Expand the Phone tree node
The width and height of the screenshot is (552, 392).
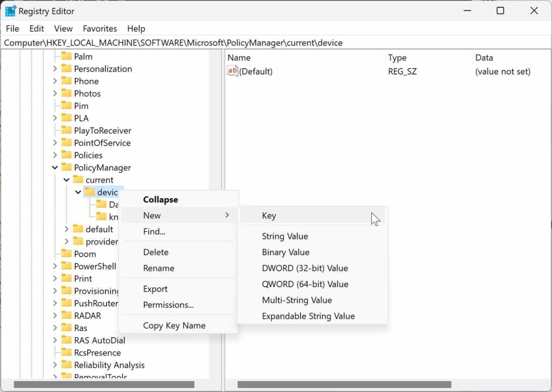(x=55, y=81)
